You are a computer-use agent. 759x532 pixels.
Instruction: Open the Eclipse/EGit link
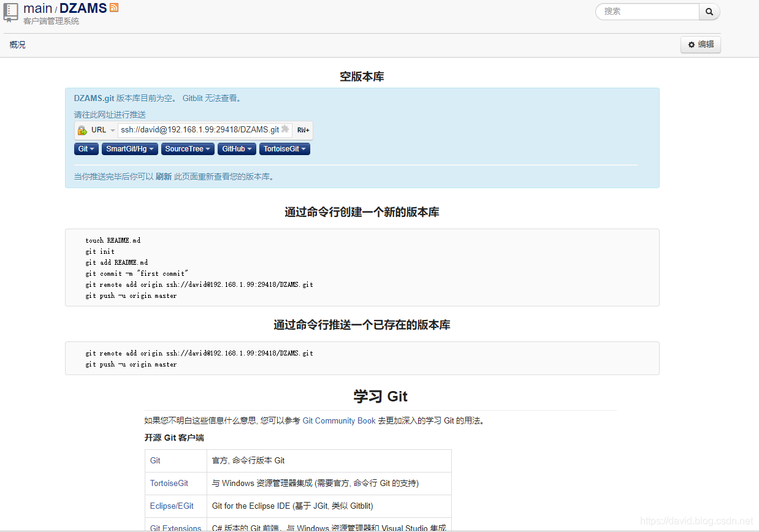(172, 506)
